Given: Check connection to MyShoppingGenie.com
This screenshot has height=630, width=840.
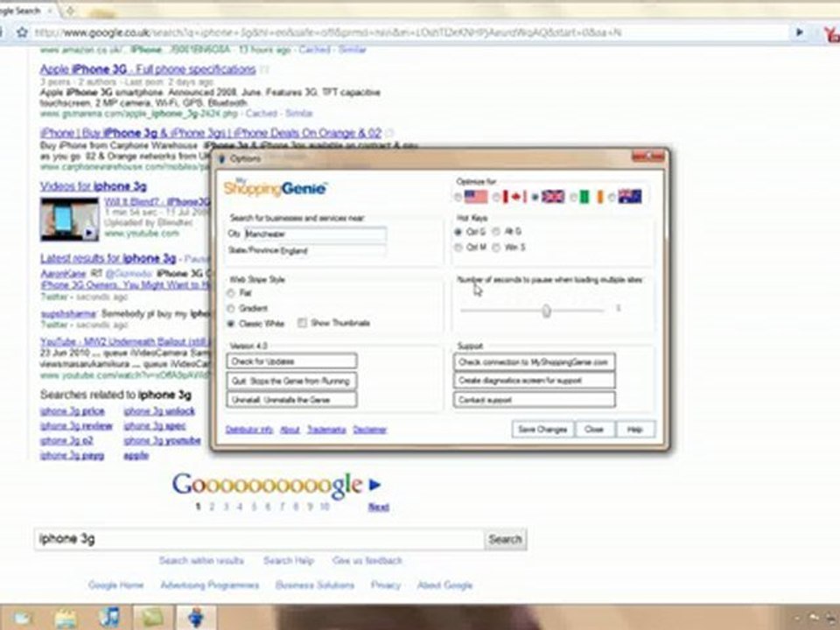Looking at the screenshot, I should (x=534, y=362).
